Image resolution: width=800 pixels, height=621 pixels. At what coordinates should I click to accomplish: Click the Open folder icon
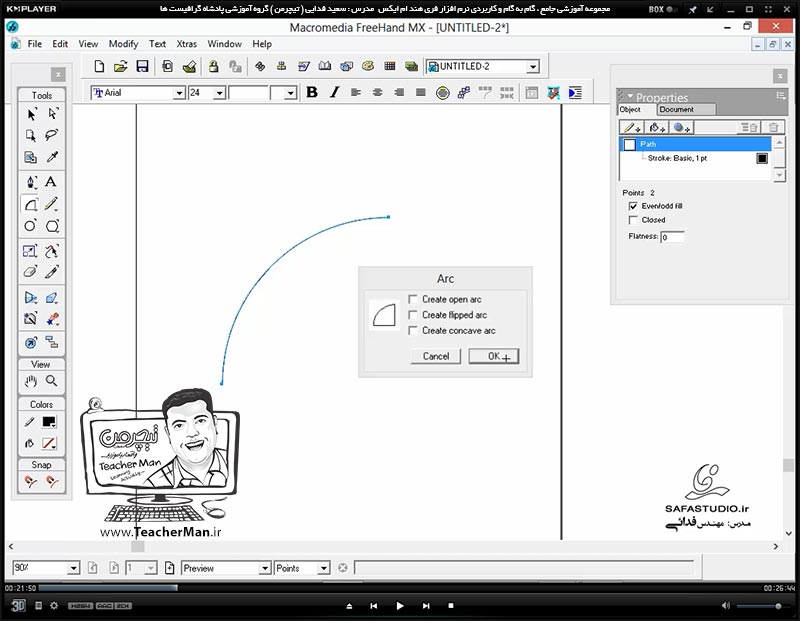tap(120, 66)
